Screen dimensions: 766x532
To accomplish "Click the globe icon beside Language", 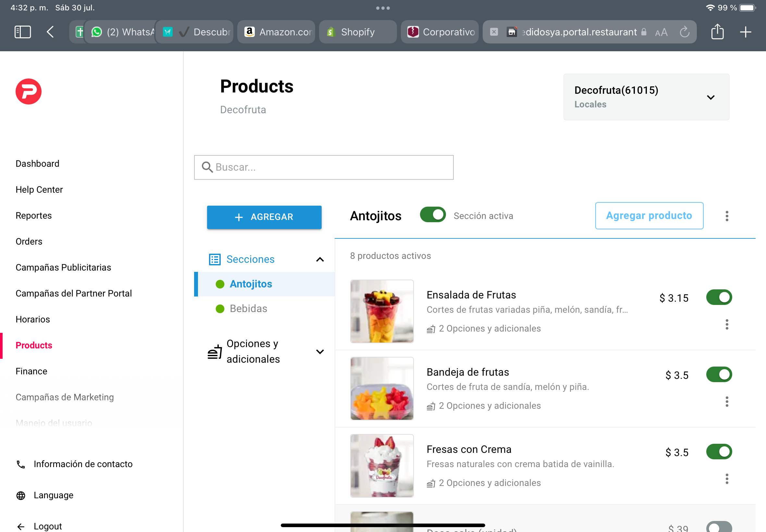I will tap(21, 496).
